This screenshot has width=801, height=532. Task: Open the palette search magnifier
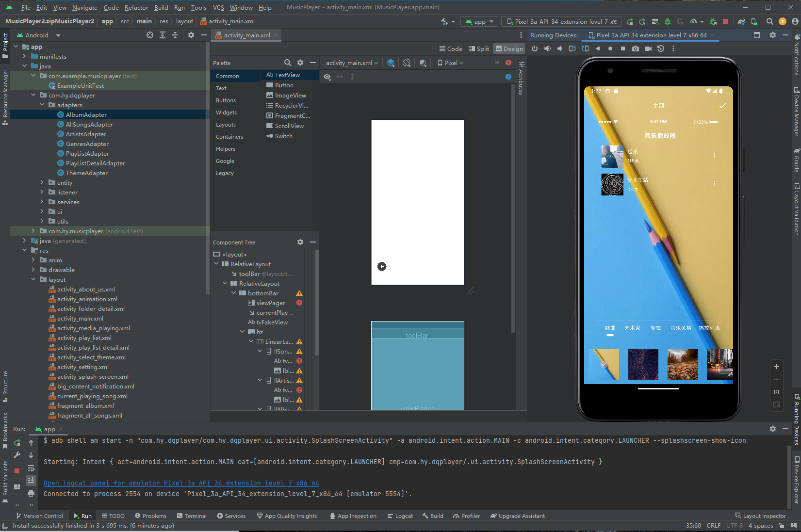[288, 63]
